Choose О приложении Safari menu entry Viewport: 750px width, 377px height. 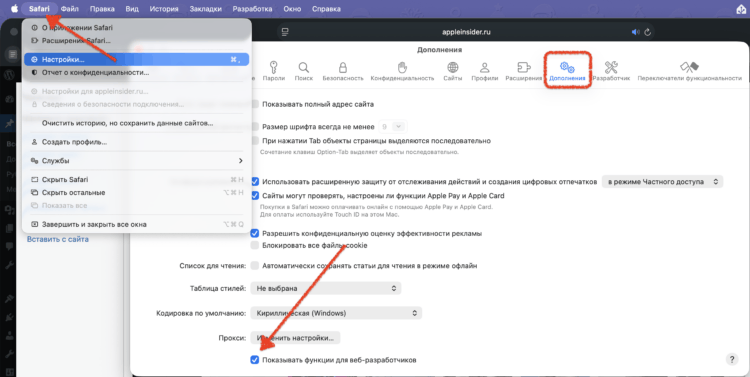pos(137,28)
